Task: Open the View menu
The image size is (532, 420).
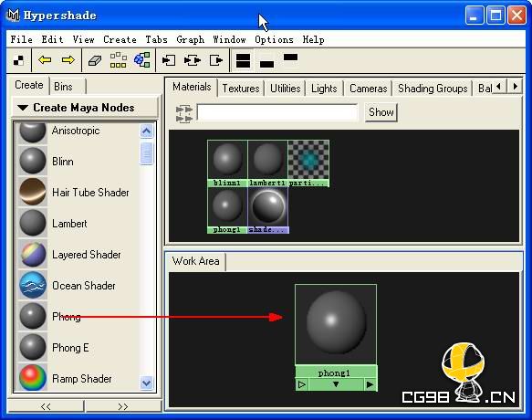Action: [x=83, y=40]
